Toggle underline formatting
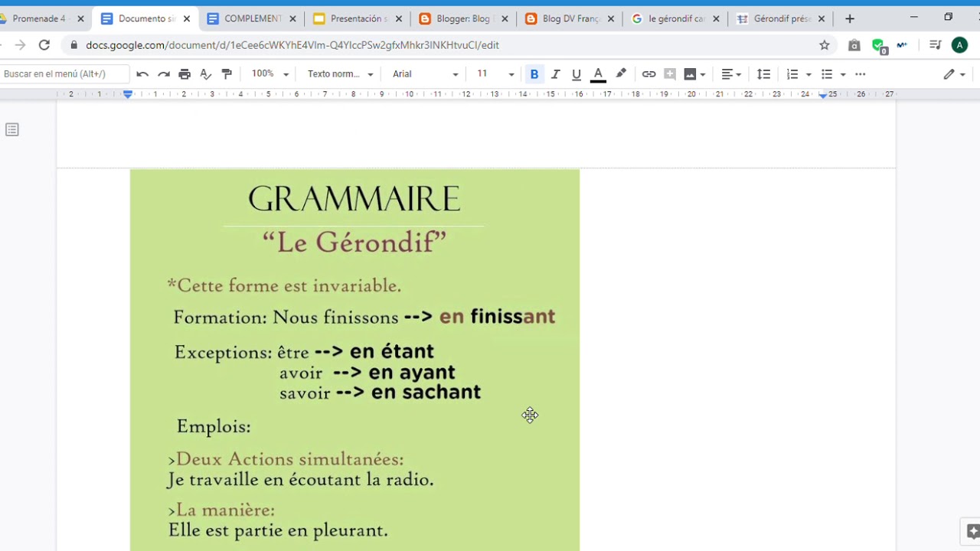Screen dimensions: 980x551 pyautogui.click(x=577, y=74)
